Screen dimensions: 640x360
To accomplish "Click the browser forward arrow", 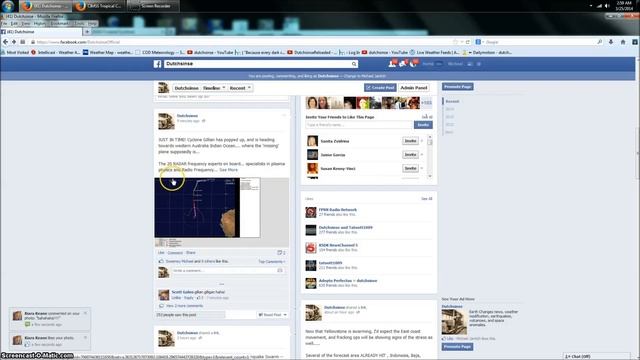I will point(14,42).
